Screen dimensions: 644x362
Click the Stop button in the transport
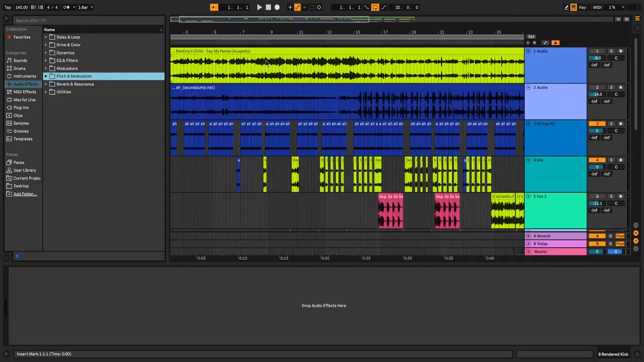pyautogui.click(x=268, y=8)
